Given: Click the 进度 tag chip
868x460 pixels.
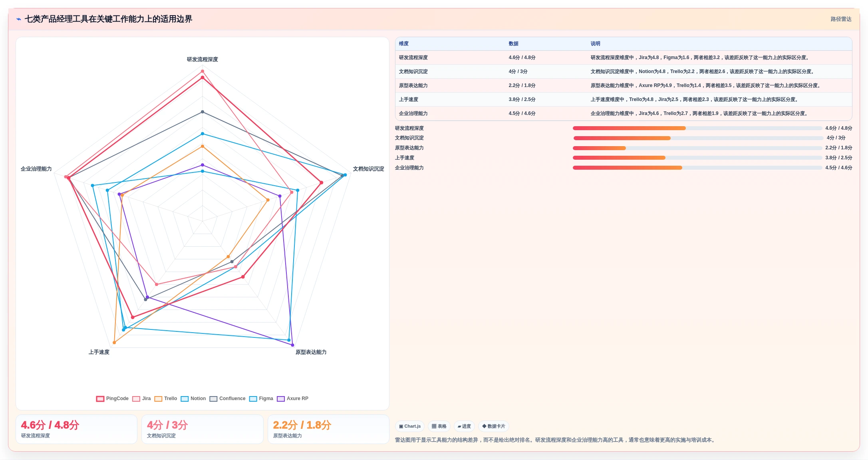Looking at the screenshot, I should point(464,426).
